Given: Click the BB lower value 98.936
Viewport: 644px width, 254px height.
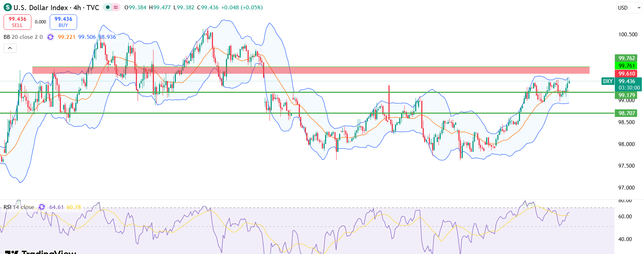Looking at the screenshot, I should pyautogui.click(x=107, y=37).
